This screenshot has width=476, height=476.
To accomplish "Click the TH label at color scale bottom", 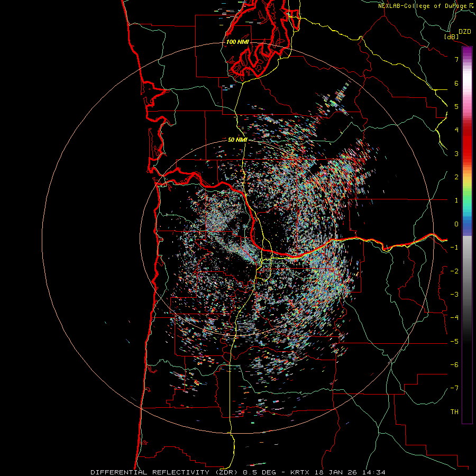I will (454, 412).
